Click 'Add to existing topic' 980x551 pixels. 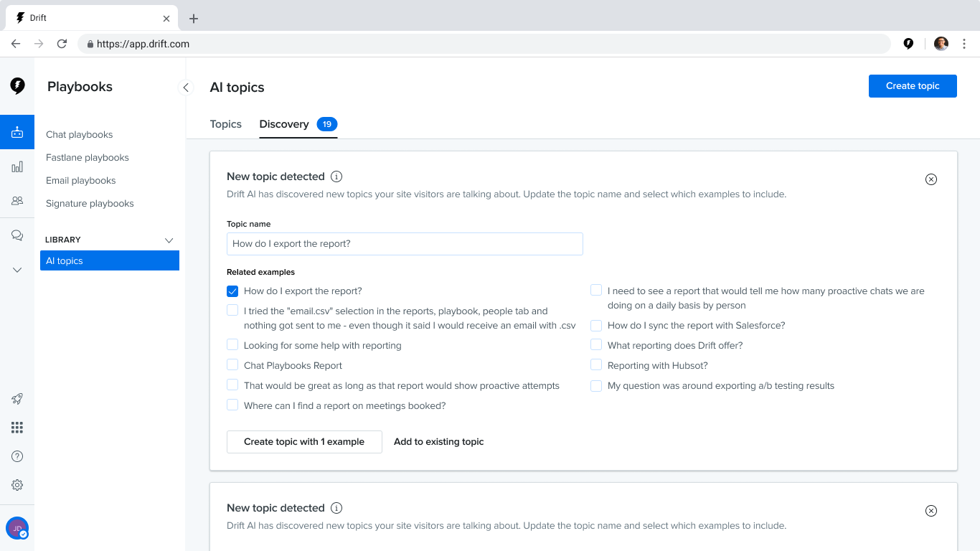pos(439,442)
